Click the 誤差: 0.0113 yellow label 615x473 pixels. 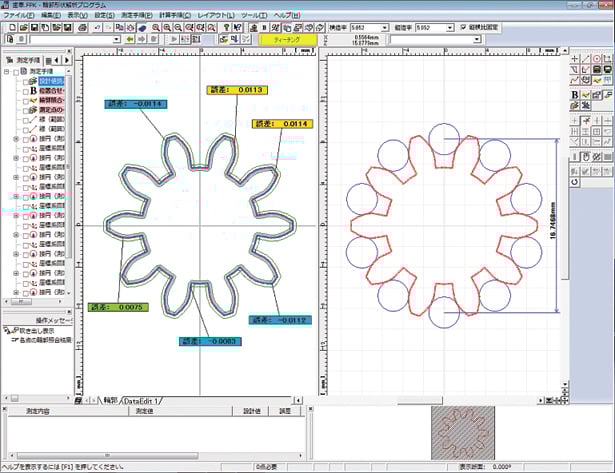pos(235,90)
